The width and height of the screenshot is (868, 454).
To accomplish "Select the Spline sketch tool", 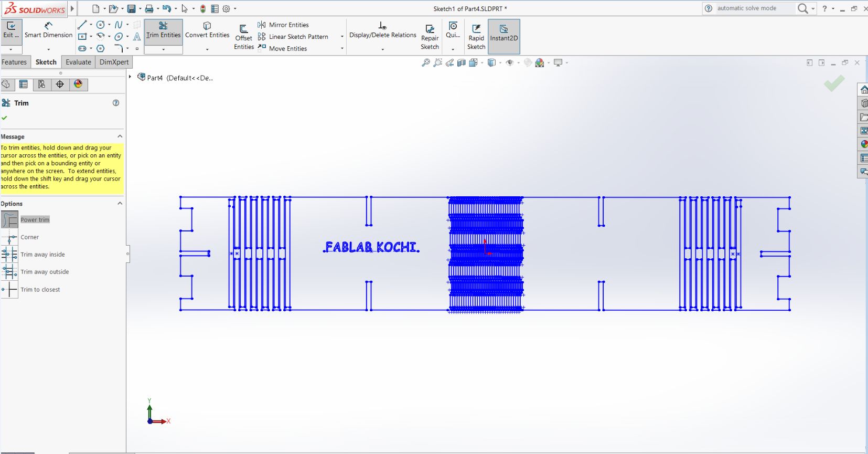I will click(x=119, y=25).
